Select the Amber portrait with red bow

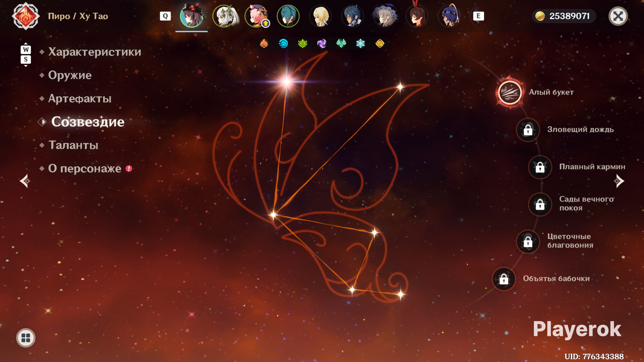pyautogui.click(x=417, y=16)
